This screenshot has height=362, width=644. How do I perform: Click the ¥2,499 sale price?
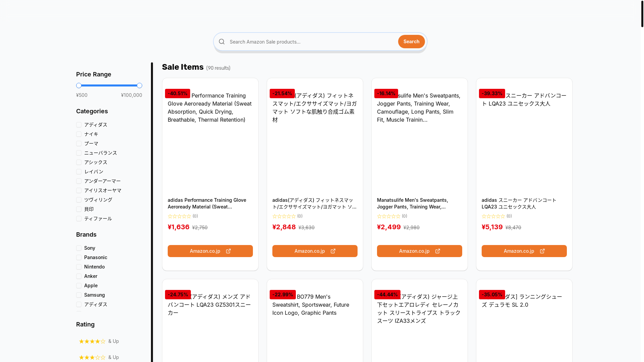pos(389,227)
